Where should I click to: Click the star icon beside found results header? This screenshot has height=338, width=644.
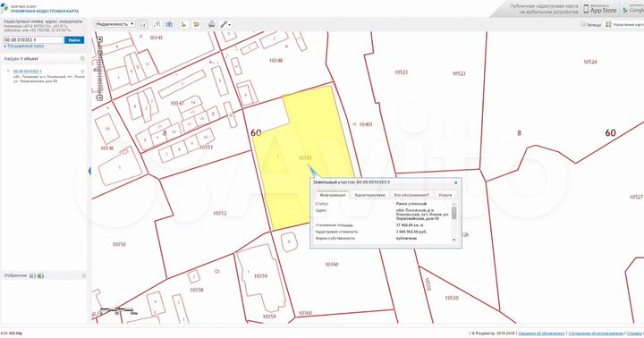tap(82, 59)
